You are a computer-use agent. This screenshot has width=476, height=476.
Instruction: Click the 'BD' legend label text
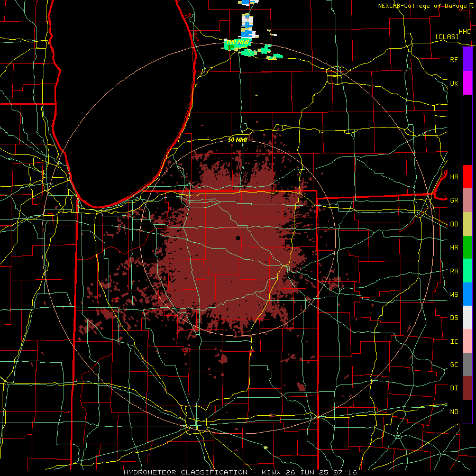[x=454, y=224]
